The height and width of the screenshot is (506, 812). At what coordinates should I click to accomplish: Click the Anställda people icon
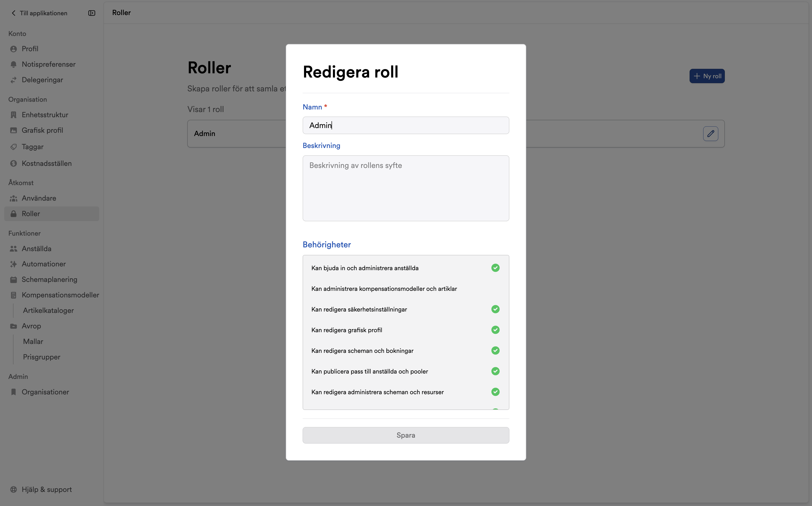(13, 249)
